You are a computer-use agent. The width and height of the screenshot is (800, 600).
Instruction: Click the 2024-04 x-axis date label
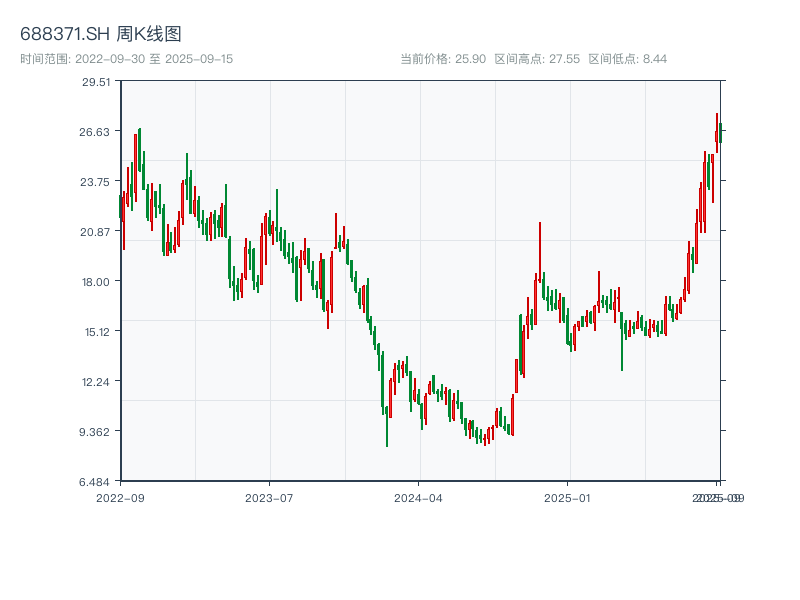coord(418,497)
